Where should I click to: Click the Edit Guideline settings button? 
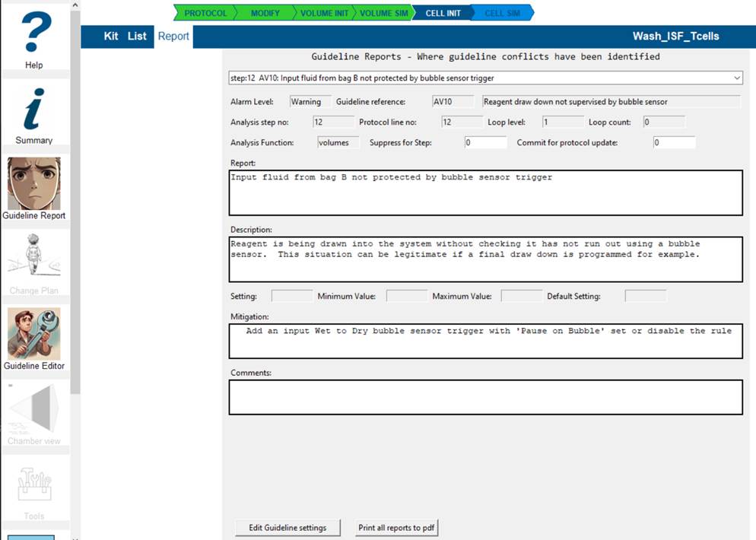tap(287, 527)
